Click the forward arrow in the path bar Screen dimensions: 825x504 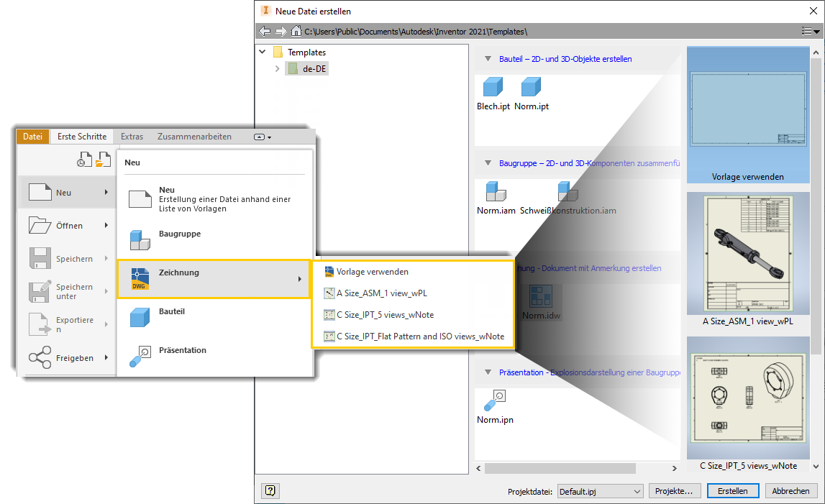coord(281,32)
